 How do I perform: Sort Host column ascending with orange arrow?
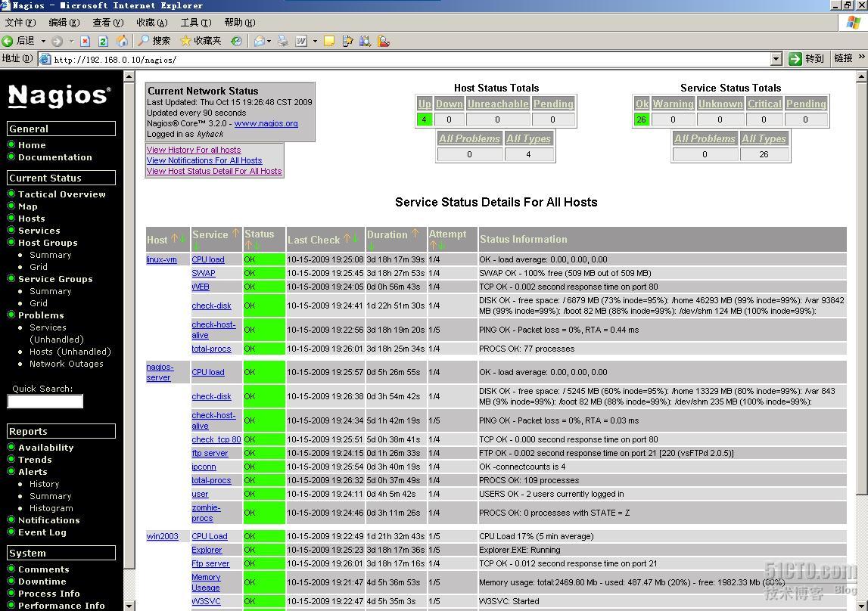pos(174,238)
